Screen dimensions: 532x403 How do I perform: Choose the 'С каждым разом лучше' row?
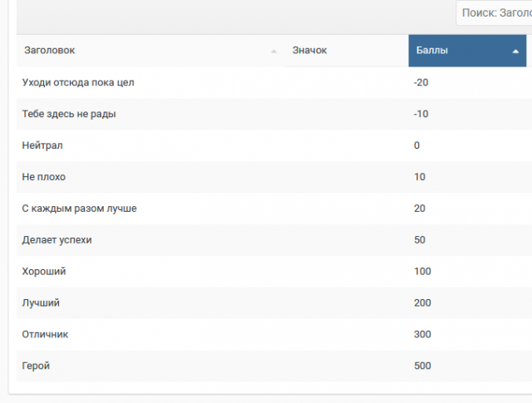pos(79,209)
